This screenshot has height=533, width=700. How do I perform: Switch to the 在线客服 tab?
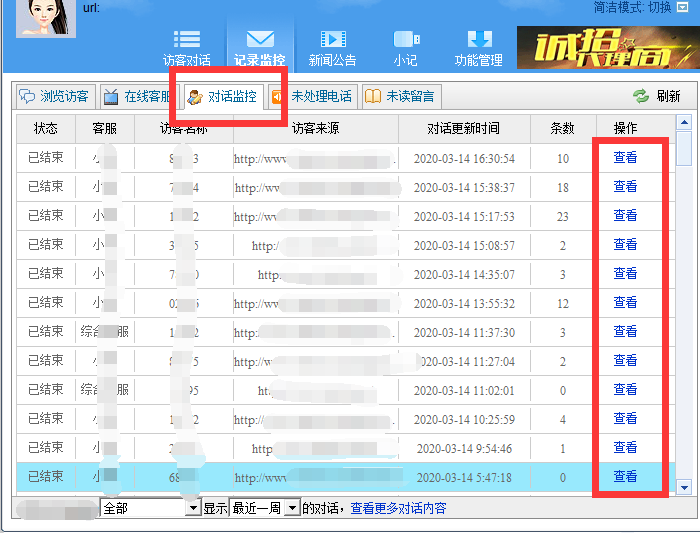click(x=138, y=96)
